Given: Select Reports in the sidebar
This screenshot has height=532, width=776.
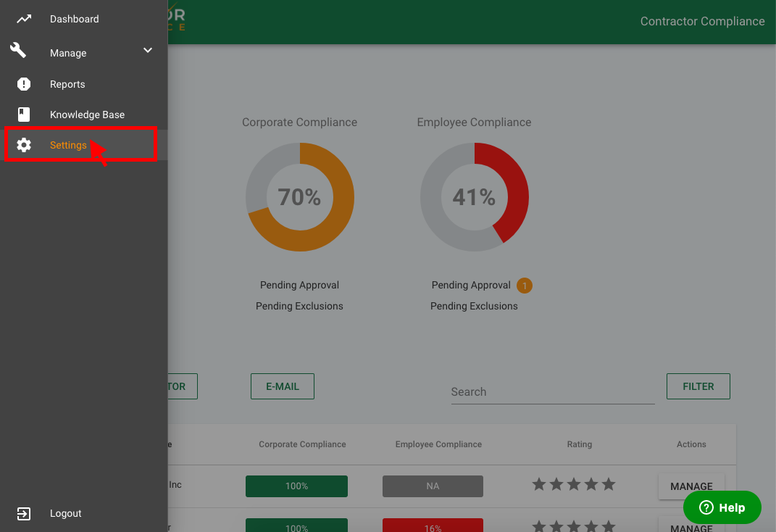Looking at the screenshot, I should pyautogui.click(x=67, y=84).
